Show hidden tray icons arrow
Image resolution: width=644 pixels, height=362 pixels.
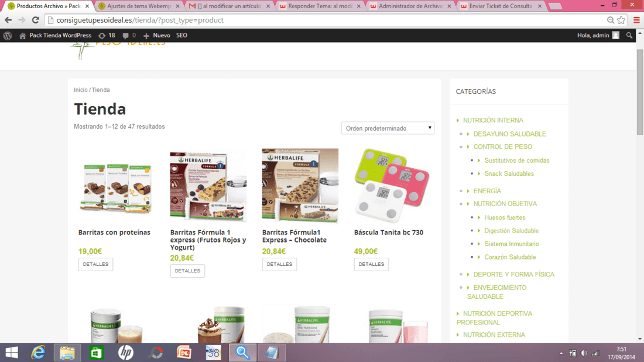(561, 353)
